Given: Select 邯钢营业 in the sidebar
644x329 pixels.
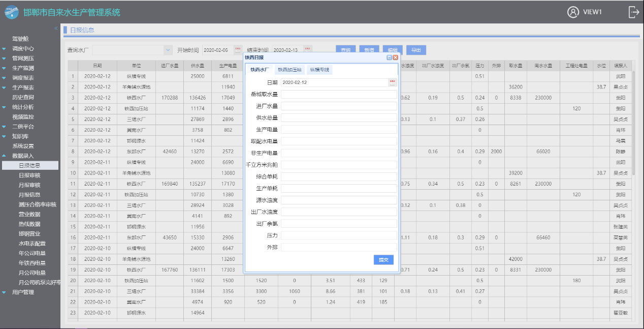Looking at the screenshot, I should 29,234.
